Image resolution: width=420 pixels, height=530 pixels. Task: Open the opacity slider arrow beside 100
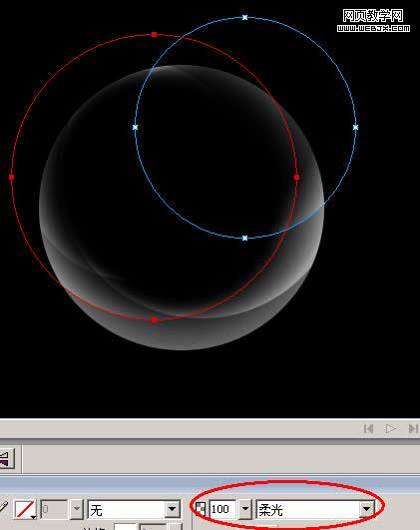point(245,509)
